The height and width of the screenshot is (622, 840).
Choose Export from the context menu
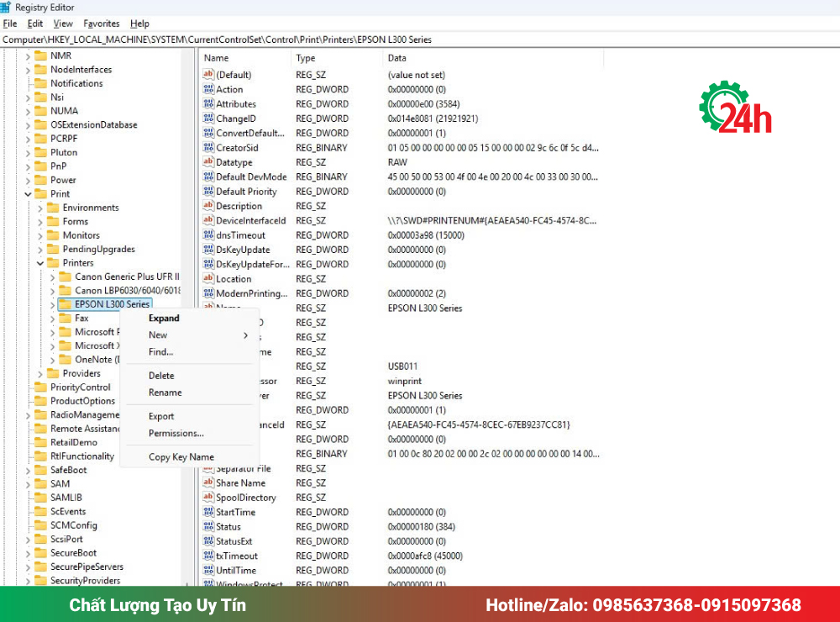click(161, 416)
